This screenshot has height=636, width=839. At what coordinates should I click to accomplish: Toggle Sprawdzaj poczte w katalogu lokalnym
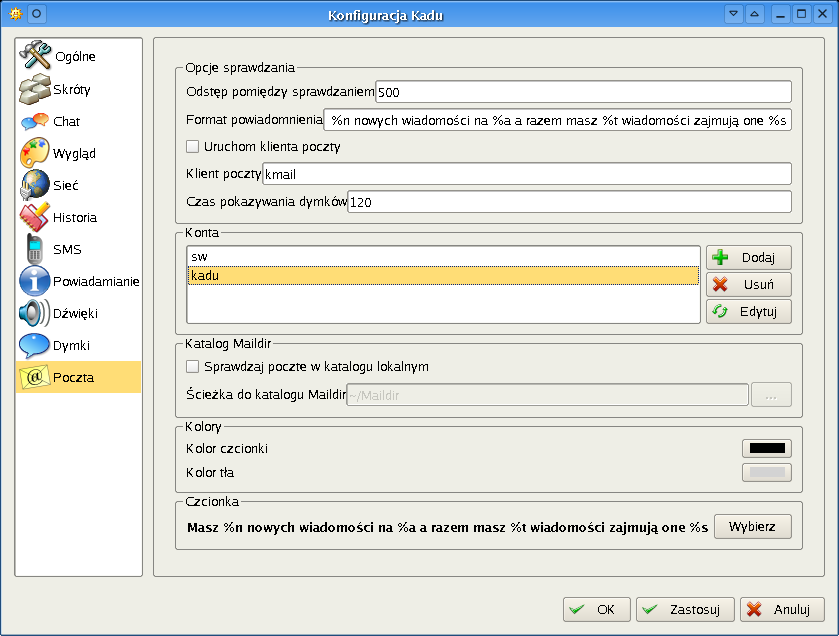coord(193,367)
